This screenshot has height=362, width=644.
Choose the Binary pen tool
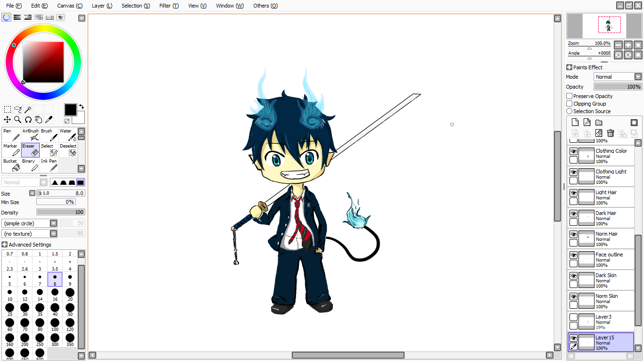[31, 165]
